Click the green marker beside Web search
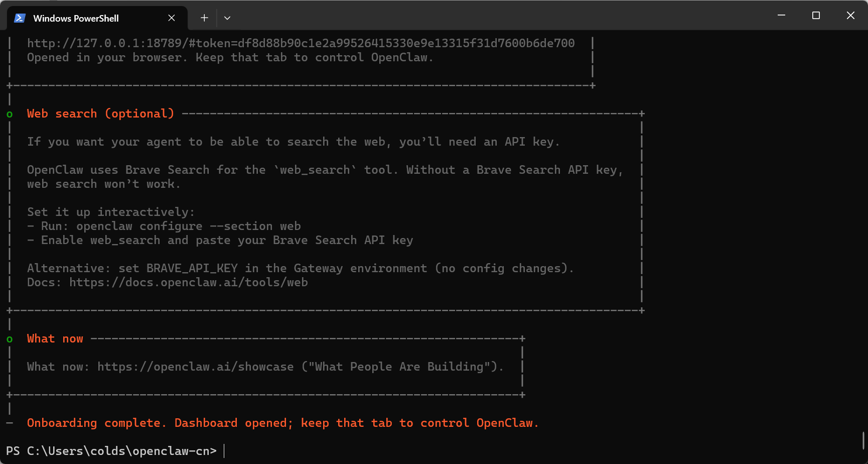Screen dimensions: 868x464 (x=10, y=114)
